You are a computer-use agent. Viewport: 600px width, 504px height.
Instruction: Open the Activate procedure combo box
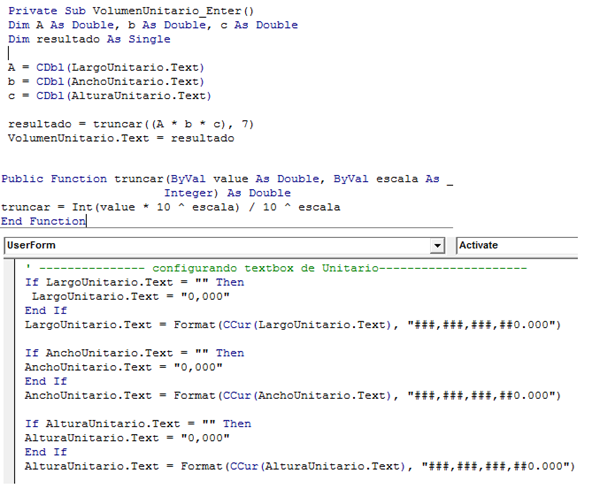(517, 245)
